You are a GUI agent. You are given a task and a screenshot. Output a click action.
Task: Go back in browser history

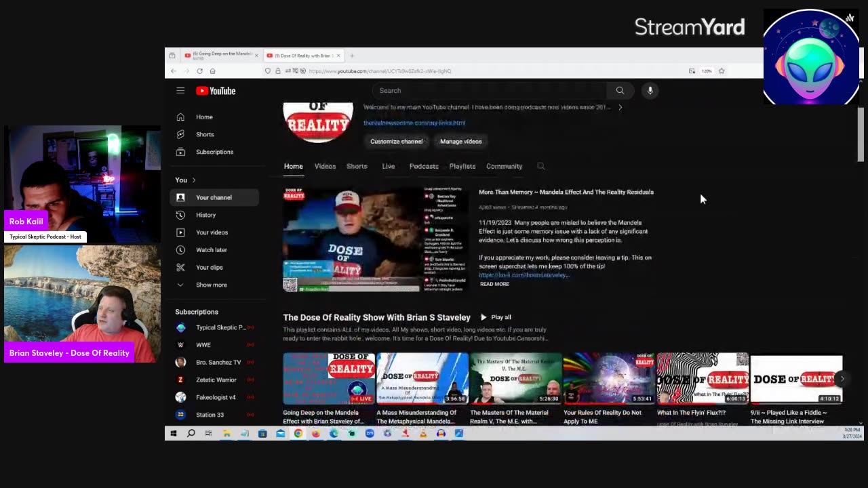click(174, 70)
